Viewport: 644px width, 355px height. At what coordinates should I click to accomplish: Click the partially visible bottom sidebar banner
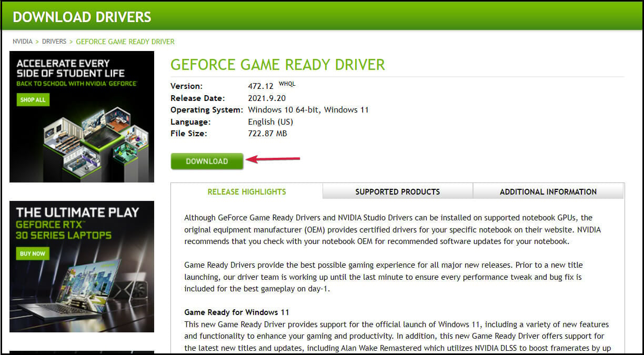click(82, 351)
